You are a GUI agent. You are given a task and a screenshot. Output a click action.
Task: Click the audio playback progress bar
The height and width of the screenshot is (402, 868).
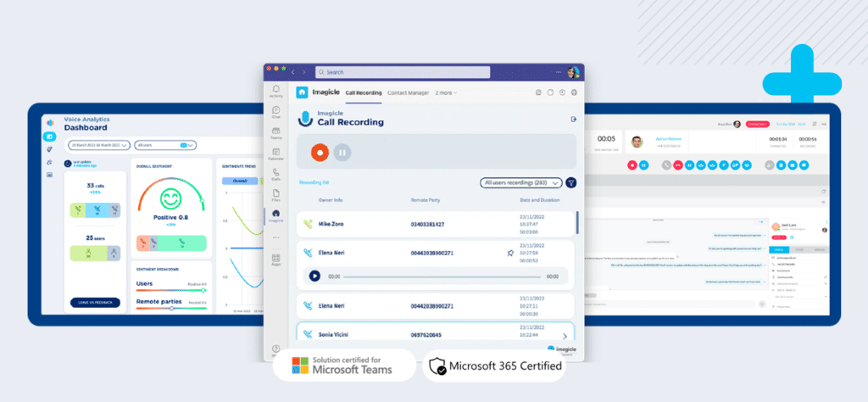click(442, 276)
